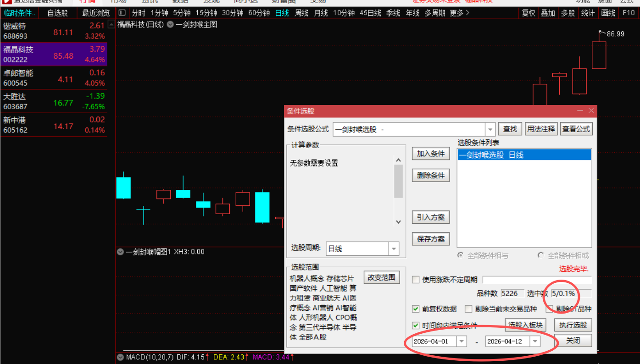
Task: Select 多周期 view
Action: 434,13
